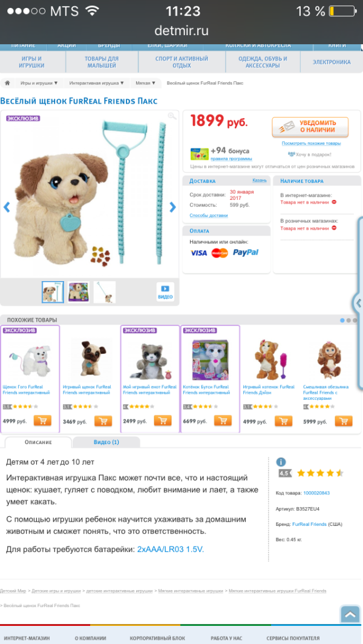Add Котёнок Бутси to cart
Image resolution: width=363 pixels, height=644 pixels.
coord(223,420)
